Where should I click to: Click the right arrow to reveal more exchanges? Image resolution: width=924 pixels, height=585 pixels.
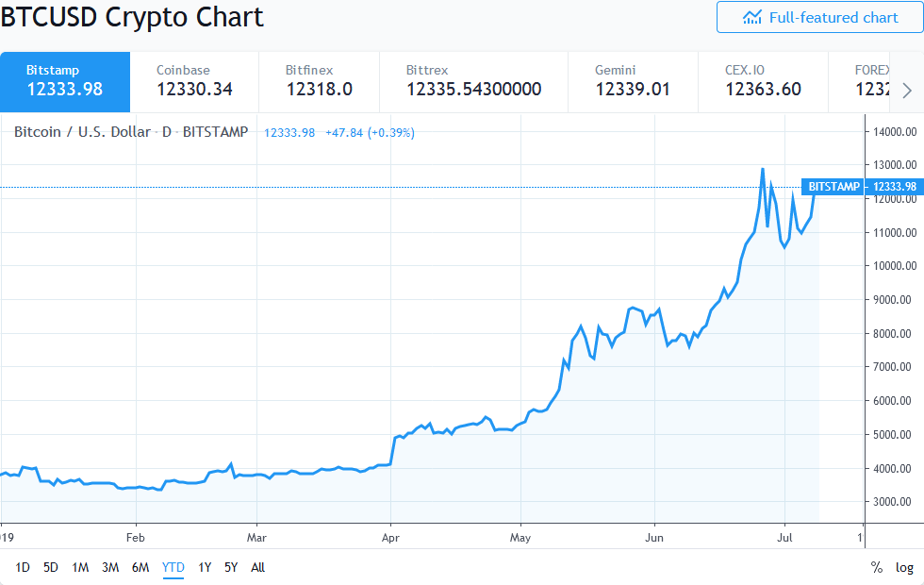(906, 90)
